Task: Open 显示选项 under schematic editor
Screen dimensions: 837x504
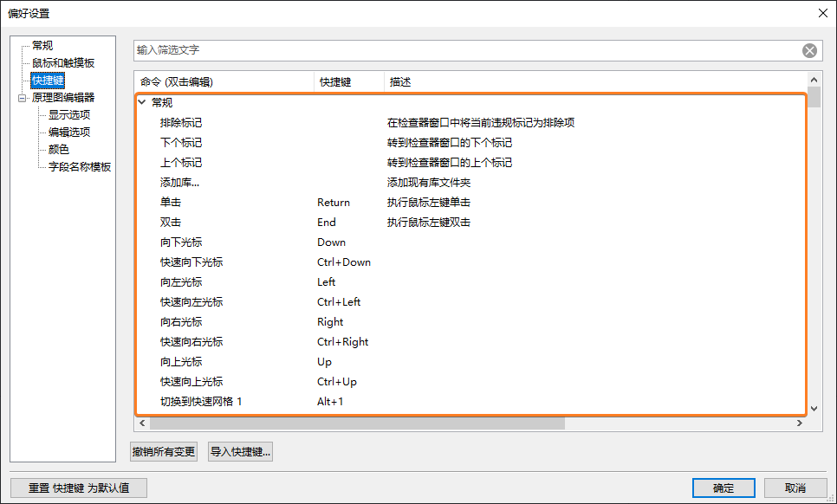Action: (x=69, y=114)
